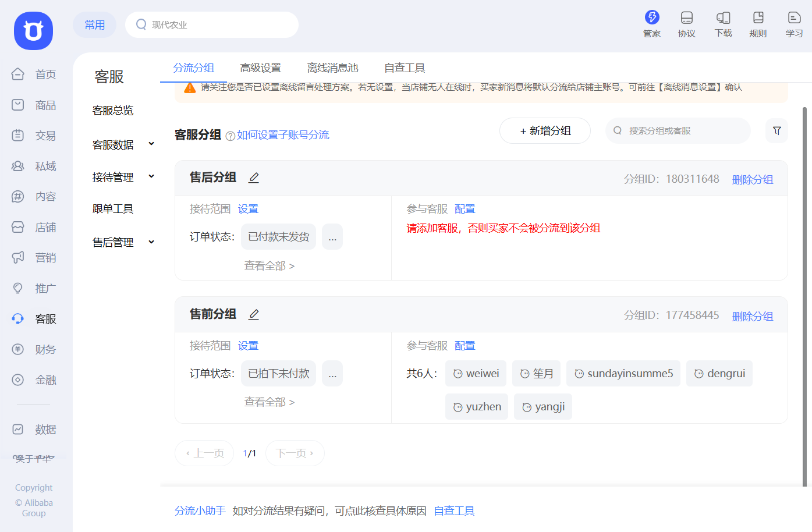
Task: Select the weiwei agent chip
Action: (476, 374)
